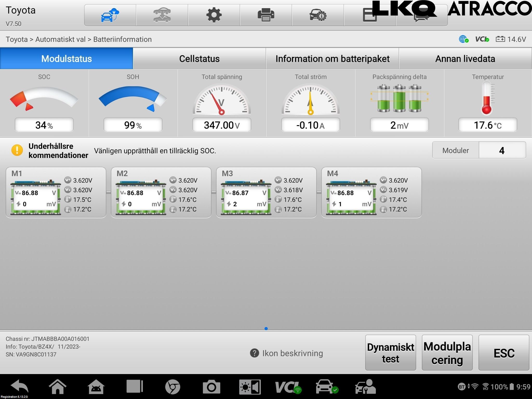The image size is (532, 399).
Task: Open module M4 battery thumbnail
Action: click(x=351, y=197)
